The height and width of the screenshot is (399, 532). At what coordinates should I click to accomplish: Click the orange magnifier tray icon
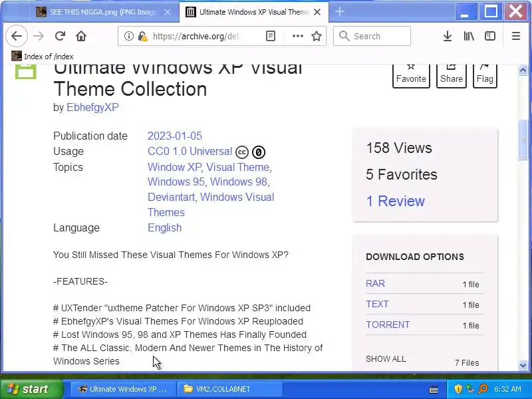[x=483, y=389]
